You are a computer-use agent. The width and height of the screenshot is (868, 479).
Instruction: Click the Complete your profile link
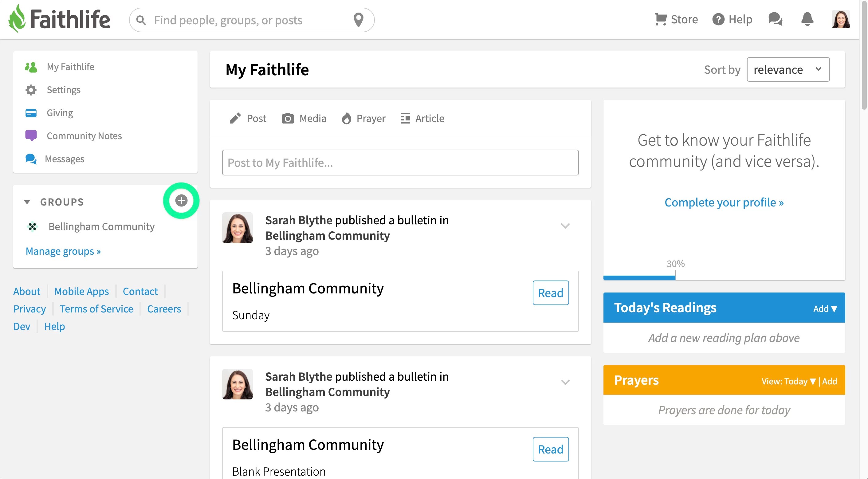pyautogui.click(x=724, y=202)
